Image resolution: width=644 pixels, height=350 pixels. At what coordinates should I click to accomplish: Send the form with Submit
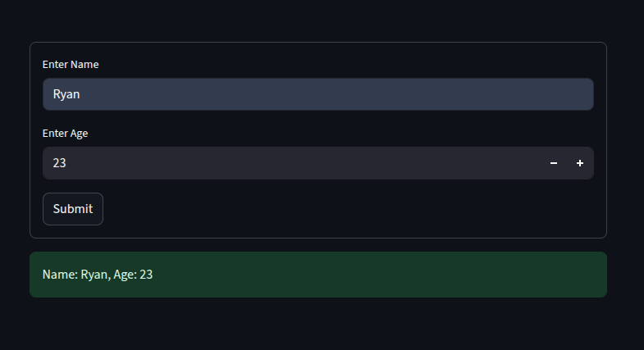73,209
